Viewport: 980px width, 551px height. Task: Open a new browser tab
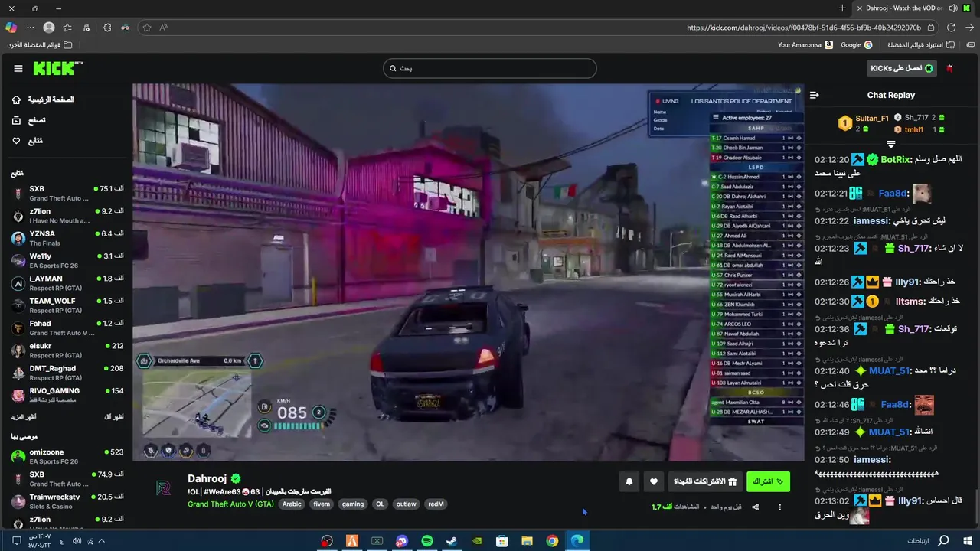coord(842,8)
